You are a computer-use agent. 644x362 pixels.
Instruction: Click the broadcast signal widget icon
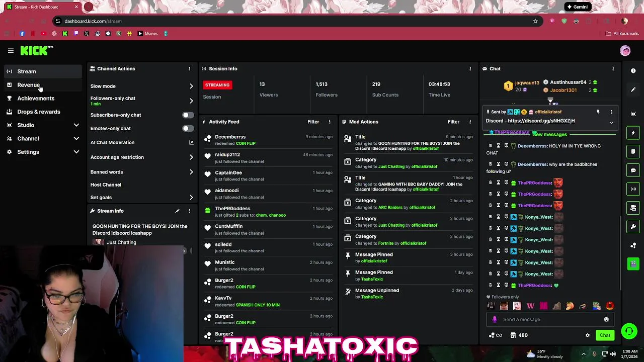[x=633, y=189]
